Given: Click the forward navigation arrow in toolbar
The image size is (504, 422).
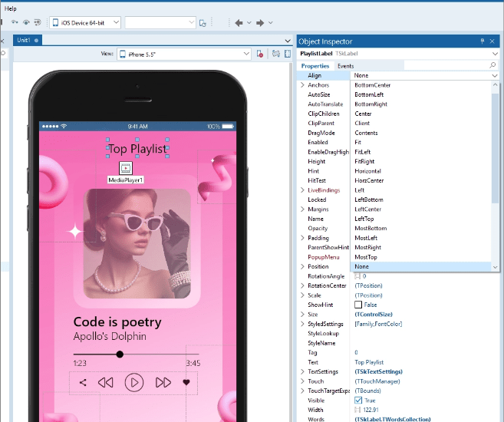Looking at the screenshot, I should [x=261, y=23].
